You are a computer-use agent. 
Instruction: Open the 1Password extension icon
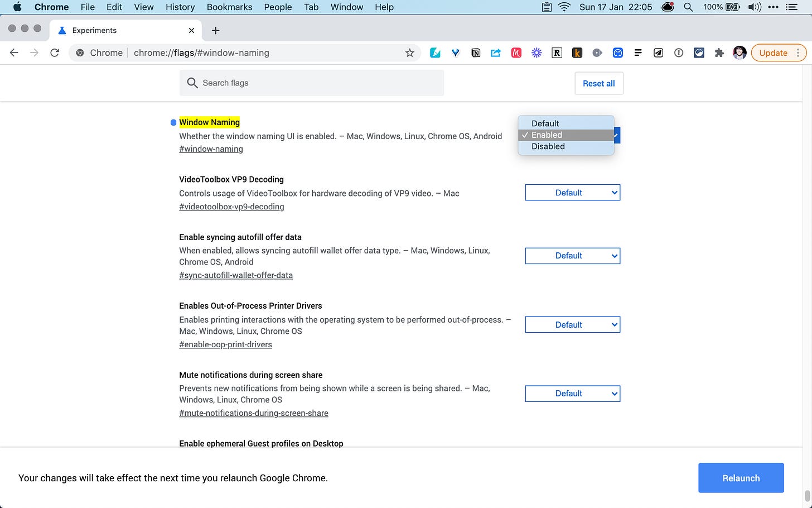click(679, 52)
